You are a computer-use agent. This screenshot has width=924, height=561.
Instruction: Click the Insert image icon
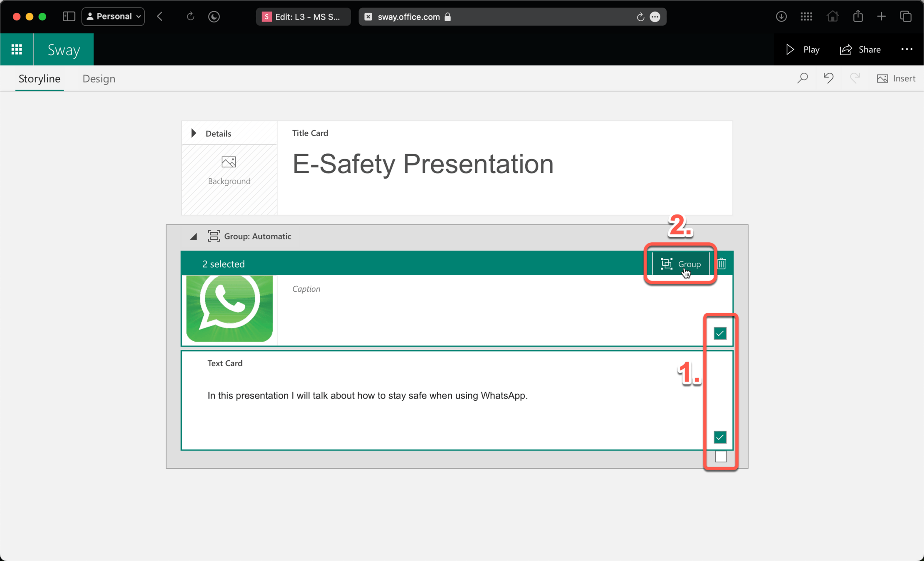(896, 78)
